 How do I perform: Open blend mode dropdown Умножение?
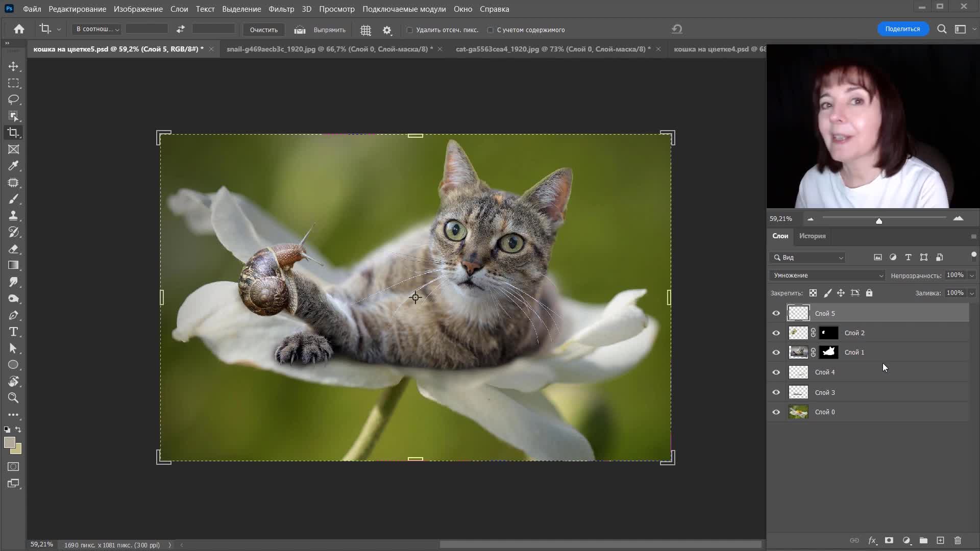click(x=827, y=275)
